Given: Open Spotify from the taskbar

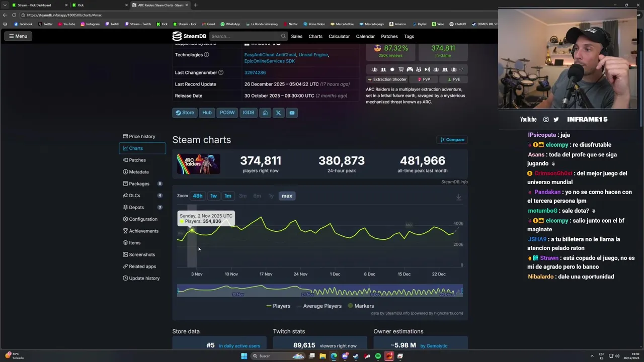Looking at the screenshot, I should [x=378, y=356].
